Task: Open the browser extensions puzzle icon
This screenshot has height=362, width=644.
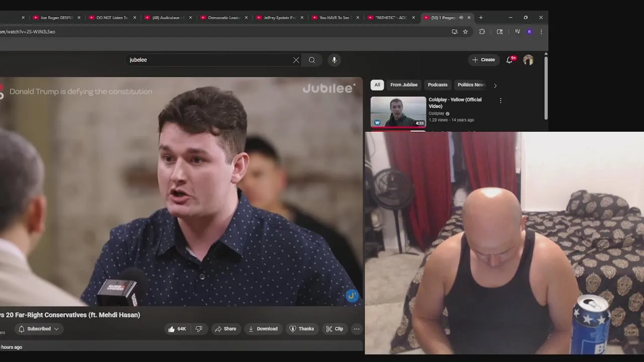Action: (482, 32)
